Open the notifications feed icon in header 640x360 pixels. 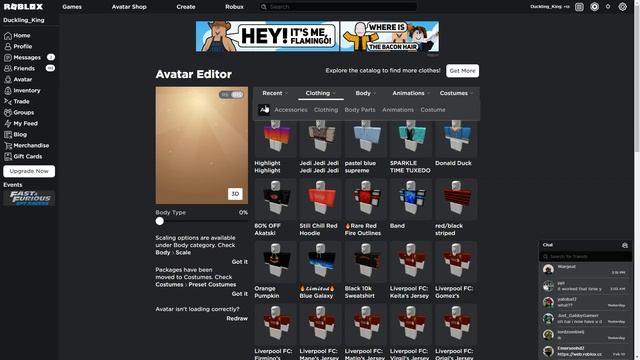pyautogui.click(x=579, y=7)
